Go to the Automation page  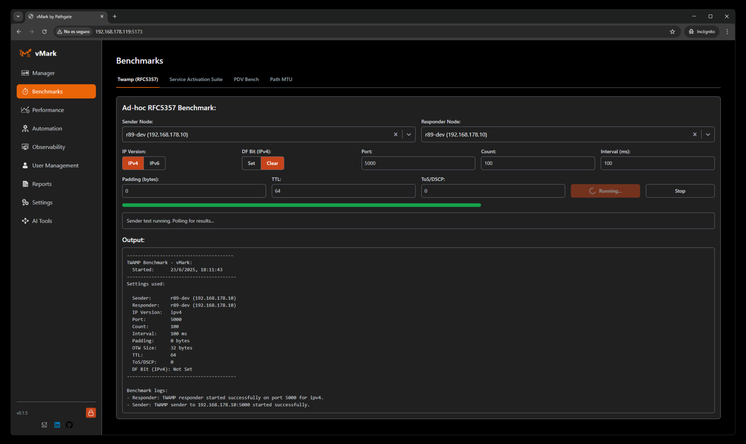[56, 128]
